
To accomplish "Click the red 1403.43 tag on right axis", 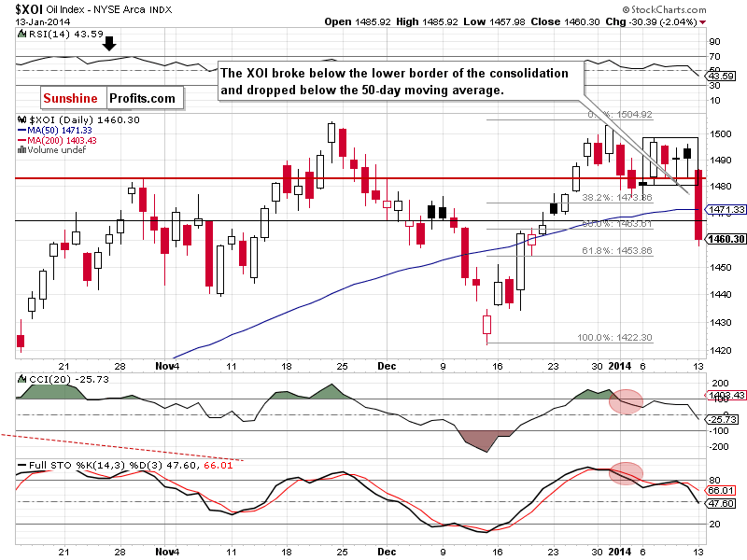I will tap(726, 395).
